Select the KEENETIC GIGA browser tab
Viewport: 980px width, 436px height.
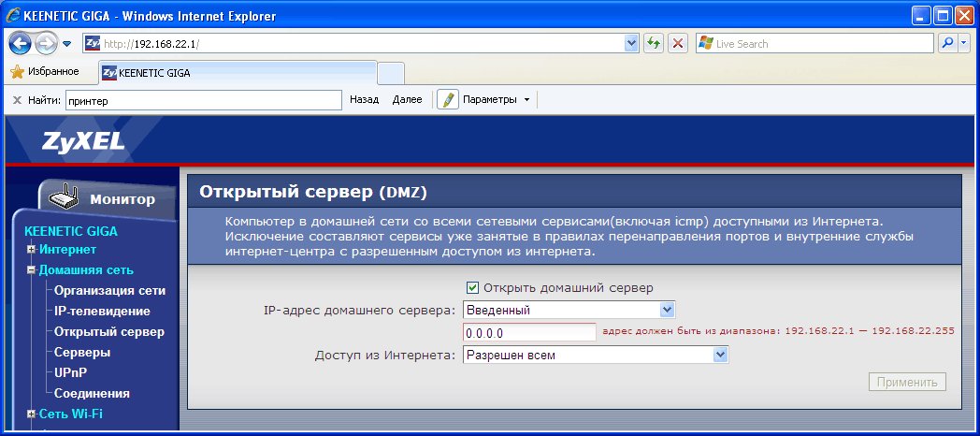[x=238, y=73]
